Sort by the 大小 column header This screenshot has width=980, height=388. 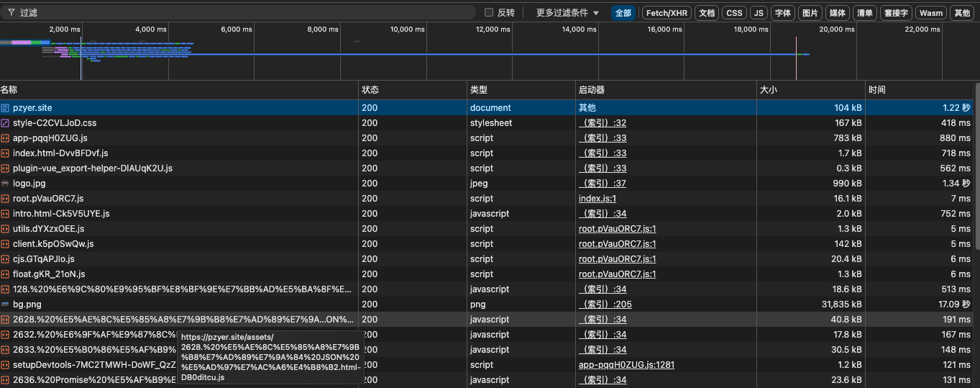tap(769, 90)
